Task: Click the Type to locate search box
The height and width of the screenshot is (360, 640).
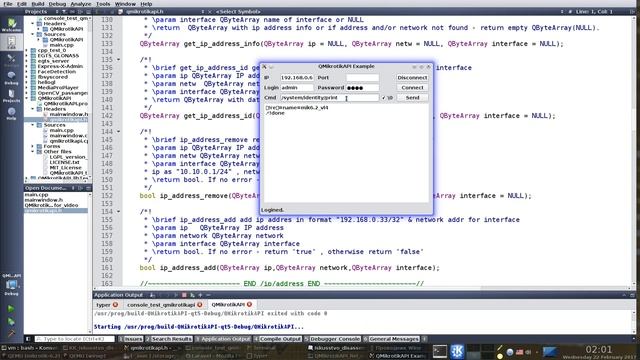Action: point(75,339)
